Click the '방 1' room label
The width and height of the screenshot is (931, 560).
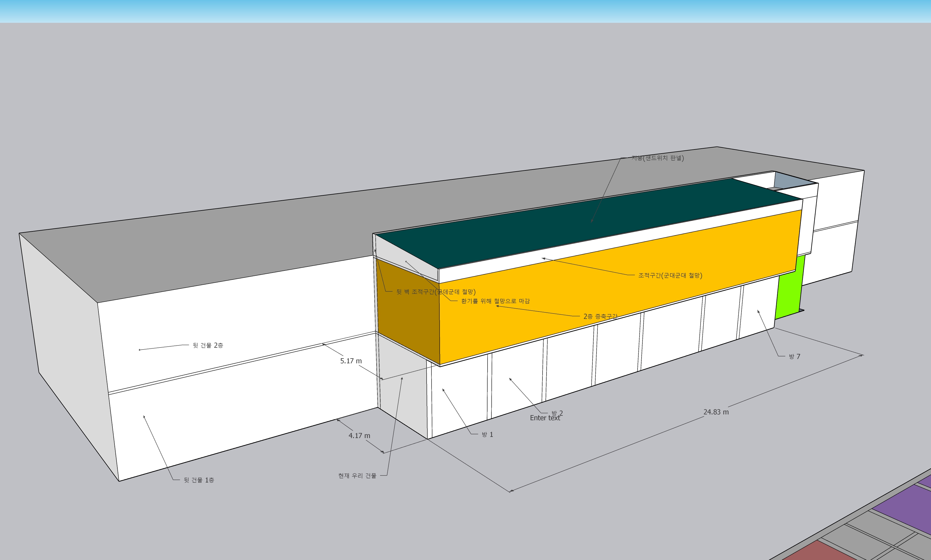pos(487,435)
